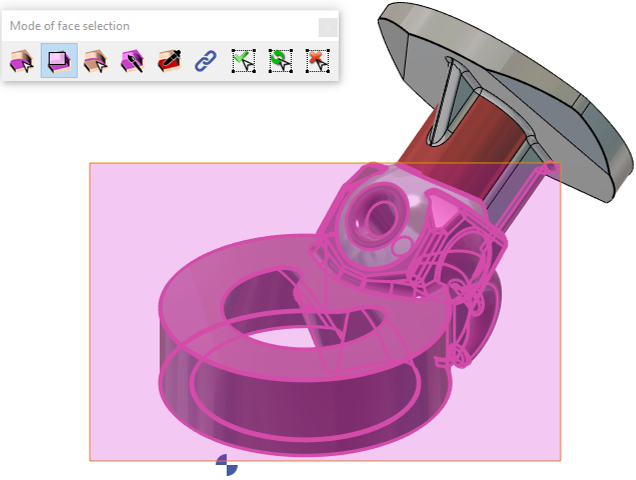Select the single face pick mode icon

21,61
